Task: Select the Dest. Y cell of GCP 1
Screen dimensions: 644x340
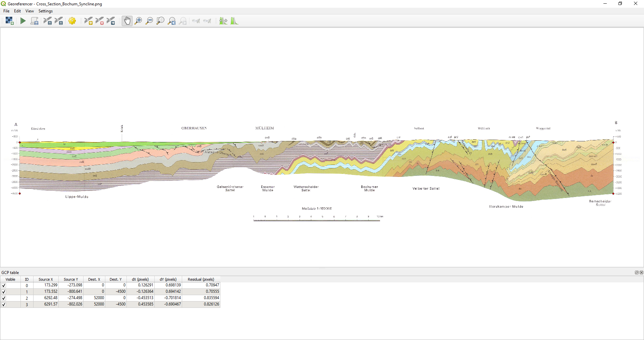Action: pos(116,291)
